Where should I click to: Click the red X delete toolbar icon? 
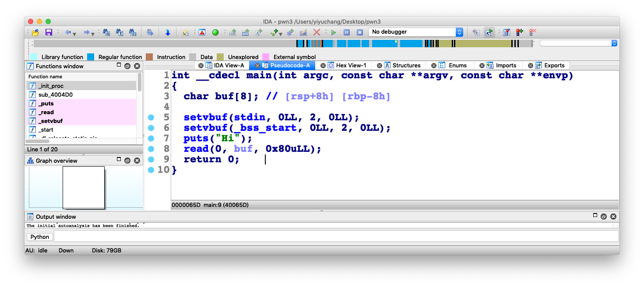pyautogui.click(x=317, y=32)
